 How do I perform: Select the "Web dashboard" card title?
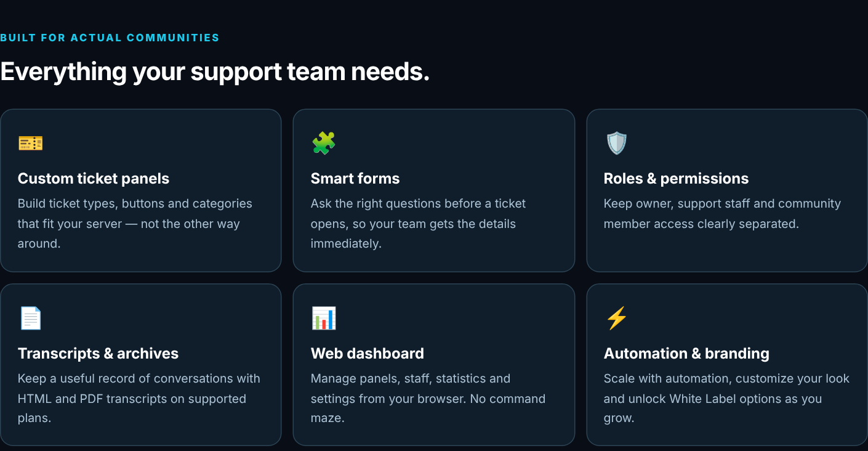(368, 354)
